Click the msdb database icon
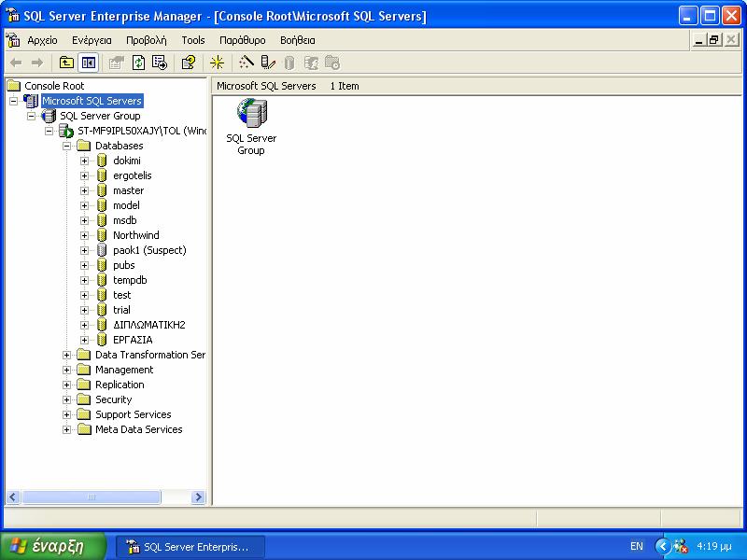747x560 pixels. point(102,220)
